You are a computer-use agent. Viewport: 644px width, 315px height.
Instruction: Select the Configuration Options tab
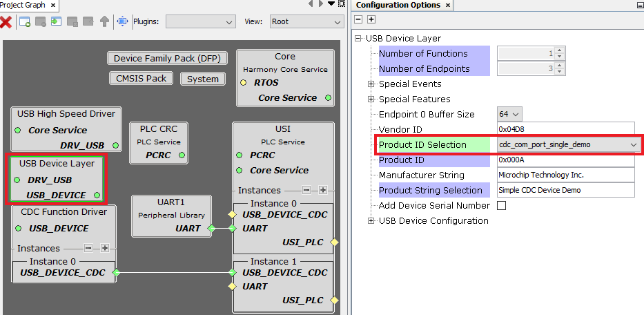(398, 5)
